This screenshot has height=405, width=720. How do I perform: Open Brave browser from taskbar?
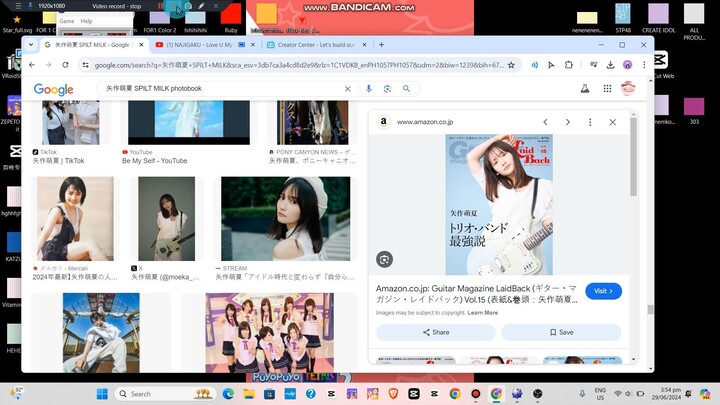[x=393, y=394]
